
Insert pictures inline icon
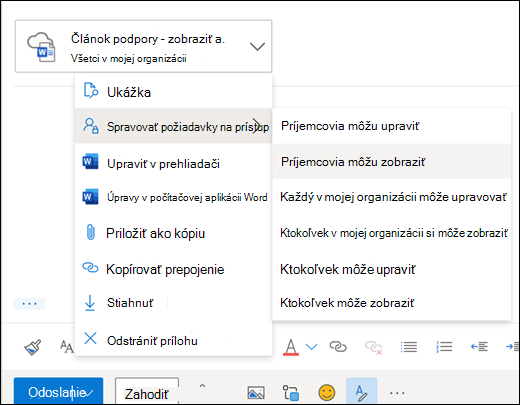pyautogui.click(x=256, y=393)
